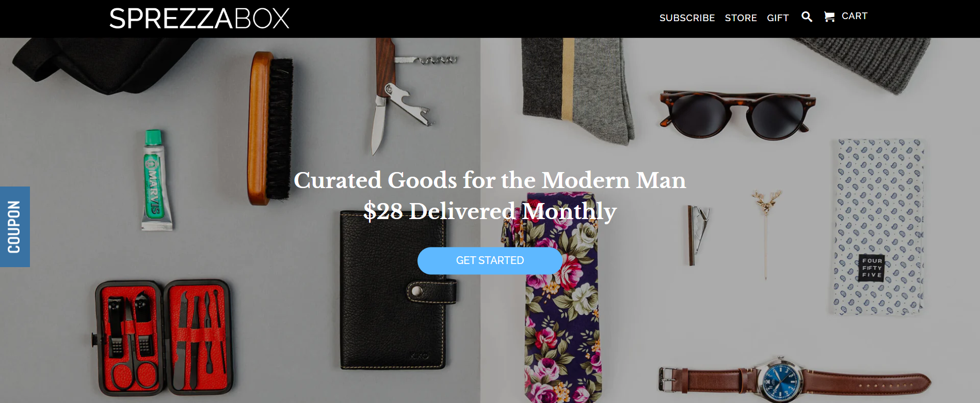Click the pocket knife with corkscrew
The image size is (980, 403).
coord(406,96)
